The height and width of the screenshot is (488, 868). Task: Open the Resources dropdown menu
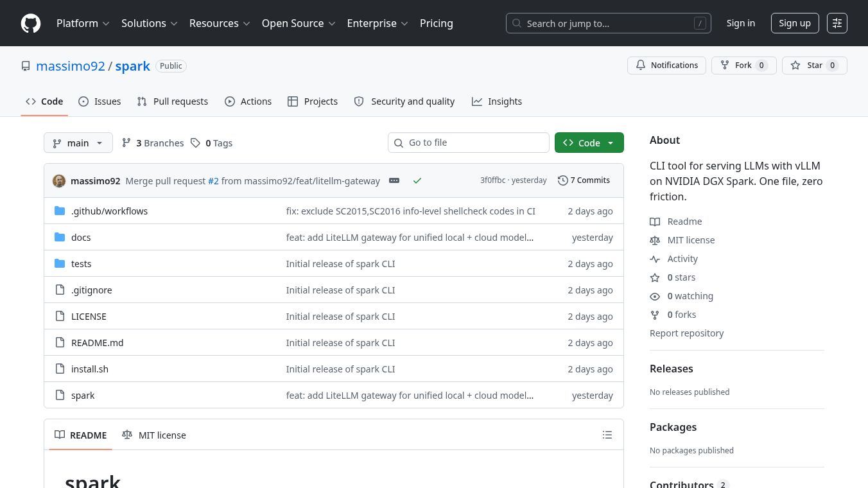pos(219,23)
